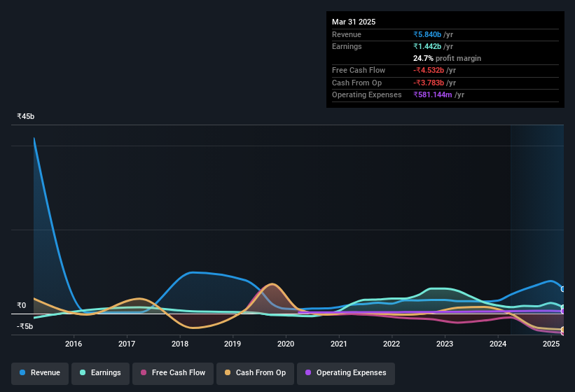This screenshot has width=575, height=392.
Task: Click the blue Revenue endpoint marker
Action: click(x=563, y=289)
